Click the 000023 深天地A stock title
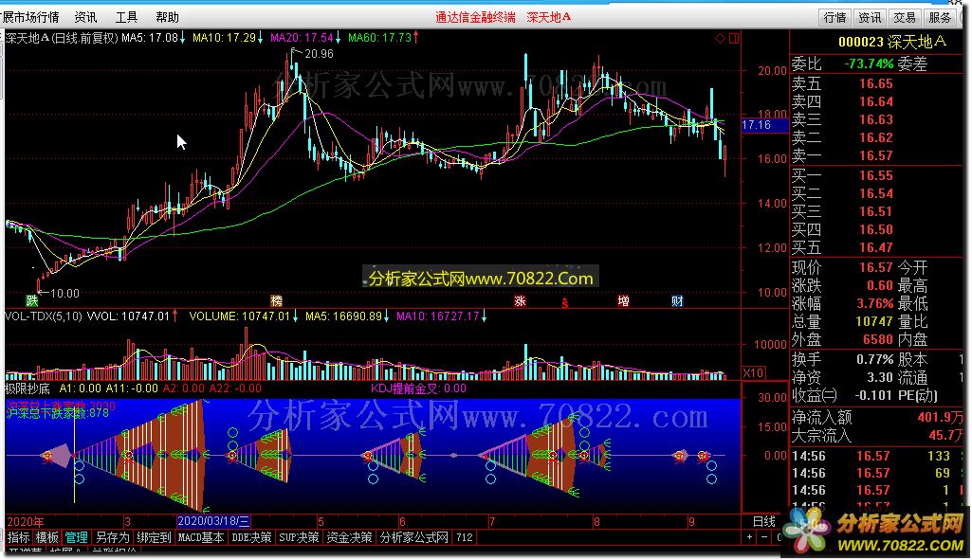The width and height of the screenshot is (972, 560). pos(892,42)
